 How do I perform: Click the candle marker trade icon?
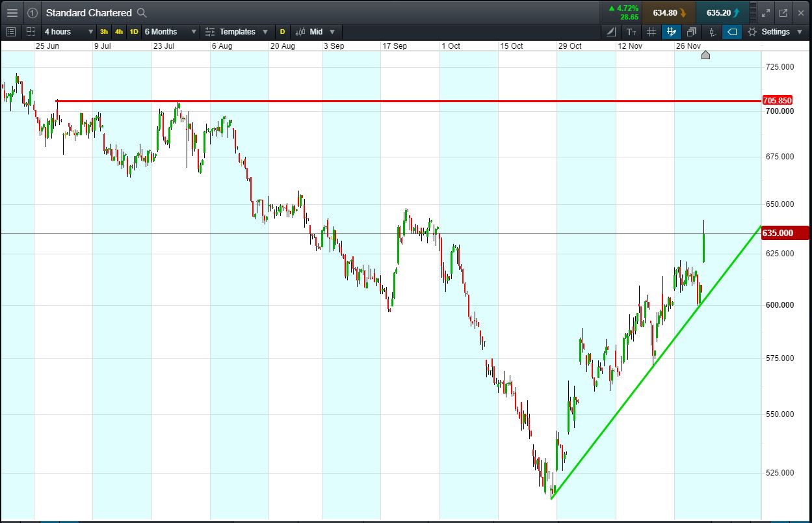pyautogui.click(x=712, y=31)
